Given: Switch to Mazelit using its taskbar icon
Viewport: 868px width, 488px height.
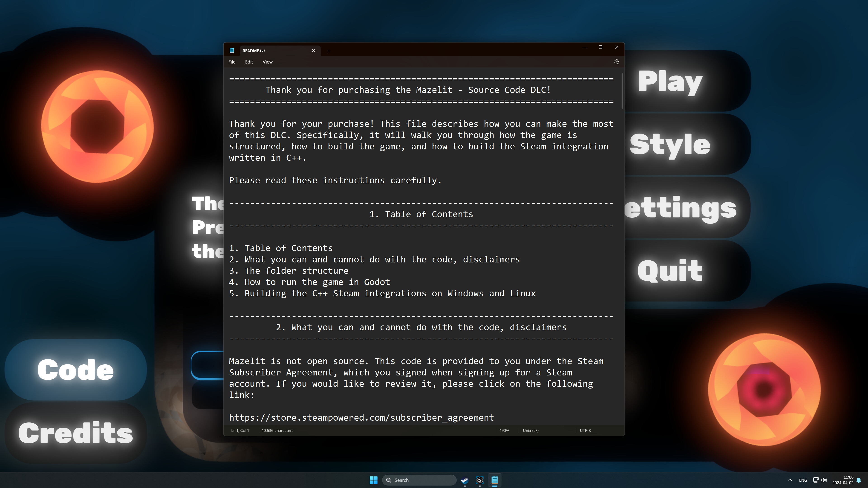Looking at the screenshot, I should [x=480, y=480].
